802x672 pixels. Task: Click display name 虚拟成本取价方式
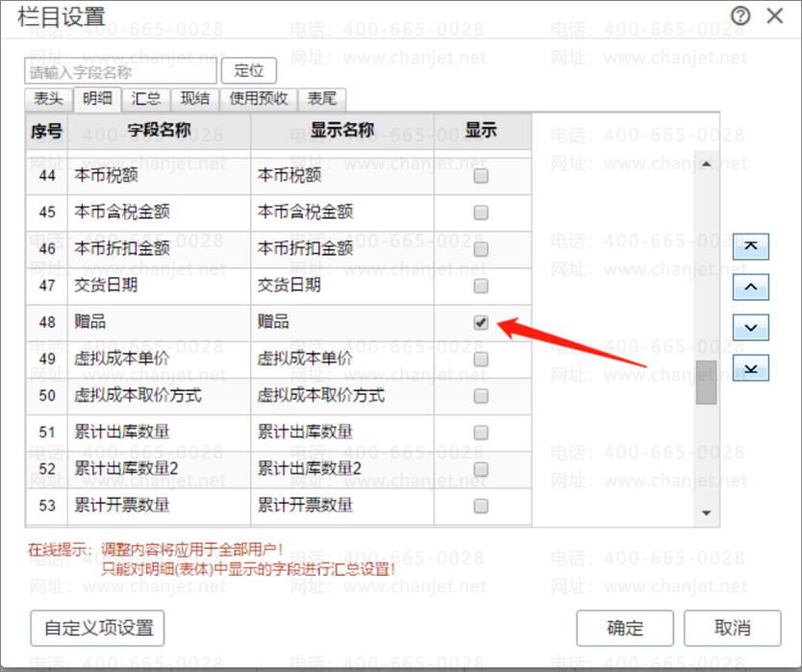[342, 395]
